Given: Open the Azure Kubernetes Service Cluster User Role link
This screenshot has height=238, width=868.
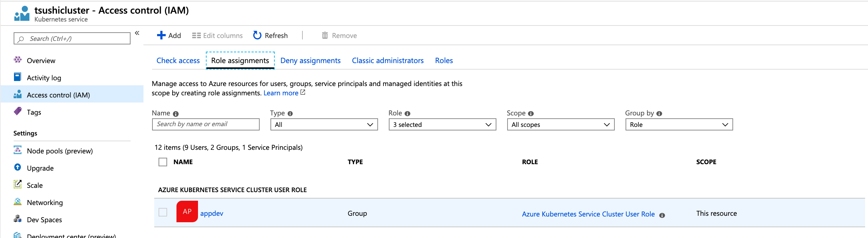Looking at the screenshot, I should click(x=588, y=214).
